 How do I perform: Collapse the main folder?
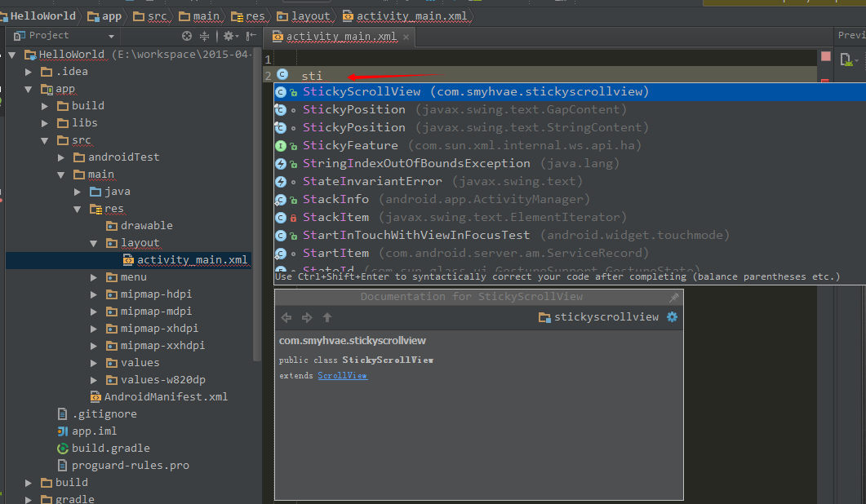(60, 175)
